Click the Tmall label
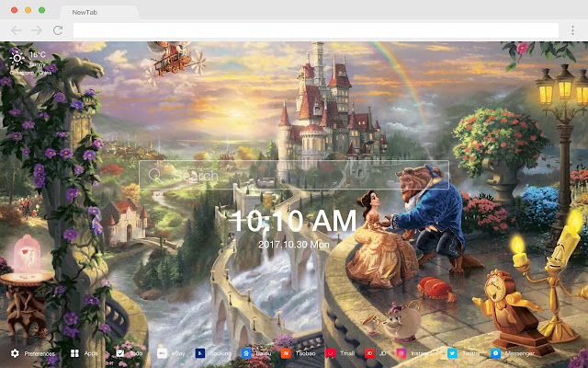Image resolution: width=588 pixels, height=368 pixels. 347,353
